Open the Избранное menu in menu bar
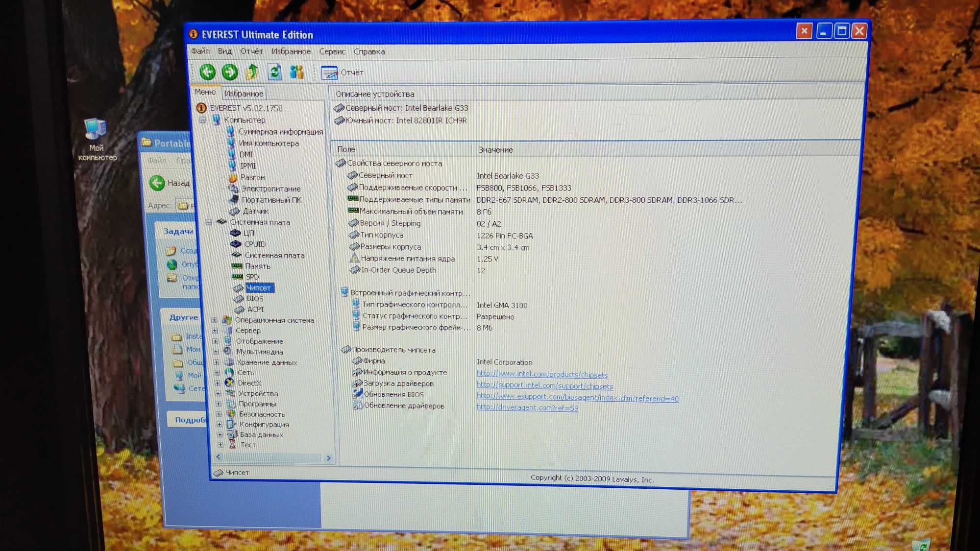Screen dimensions: 980x551 click(291, 51)
